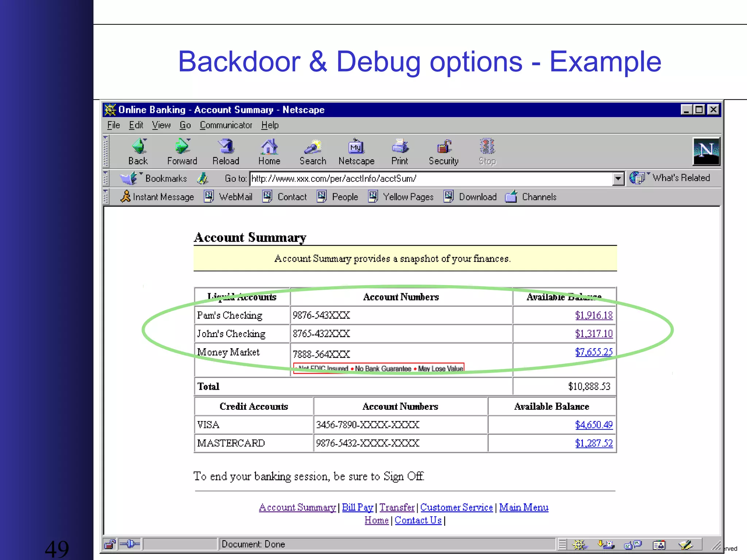The height and width of the screenshot is (560, 747).
Task: Open the Go menu
Action: pyautogui.click(x=185, y=125)
